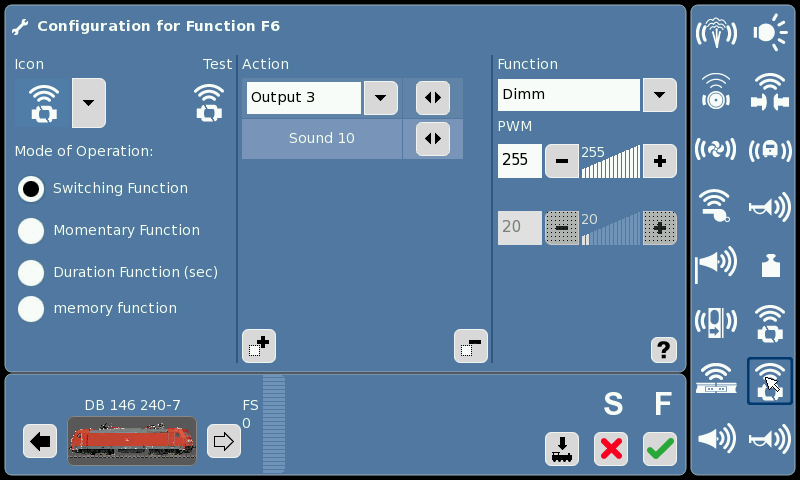Open the question mark help button
800x480 pixels.
pos(664,350)
